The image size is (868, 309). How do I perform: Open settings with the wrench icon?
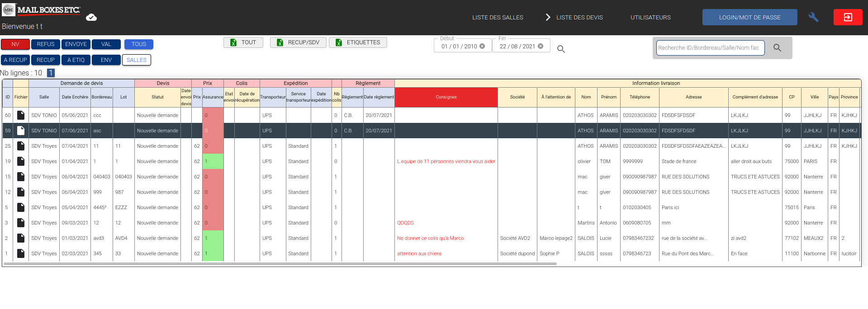813,17
